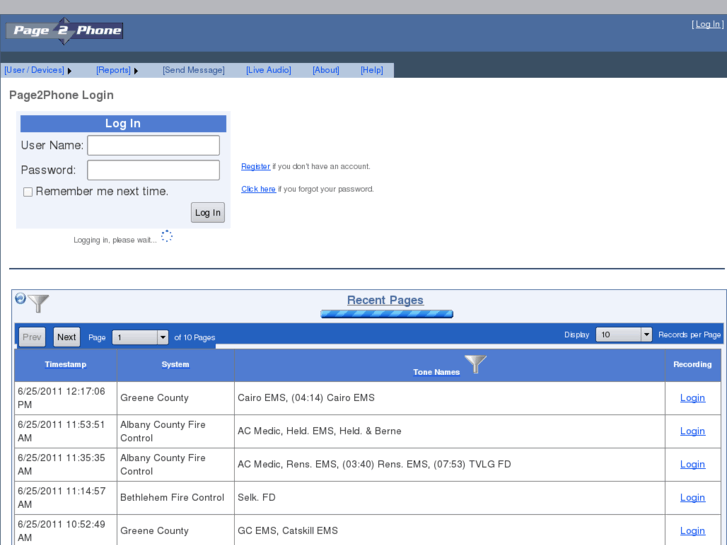Open the [Live Audio] menu item

268,70
